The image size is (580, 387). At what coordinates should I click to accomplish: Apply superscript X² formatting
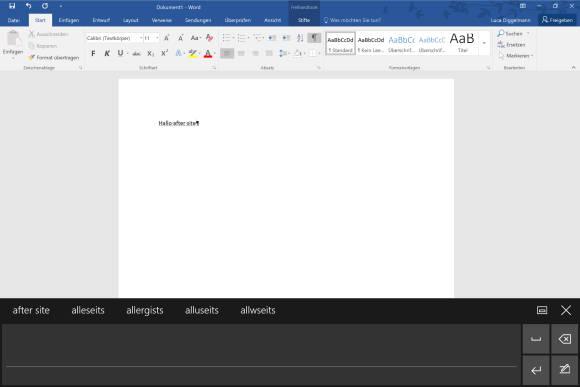(x=164, y=53)
